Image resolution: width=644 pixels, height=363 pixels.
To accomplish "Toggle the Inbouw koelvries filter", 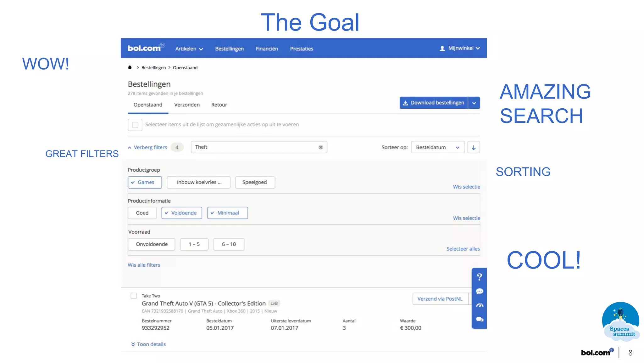I will click(x=198, y=182).
